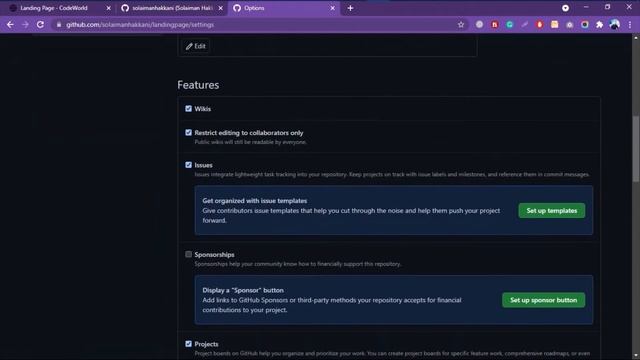Click the Edit button with pencil
This screenshot has height=360, width=640.
point(196,46)
